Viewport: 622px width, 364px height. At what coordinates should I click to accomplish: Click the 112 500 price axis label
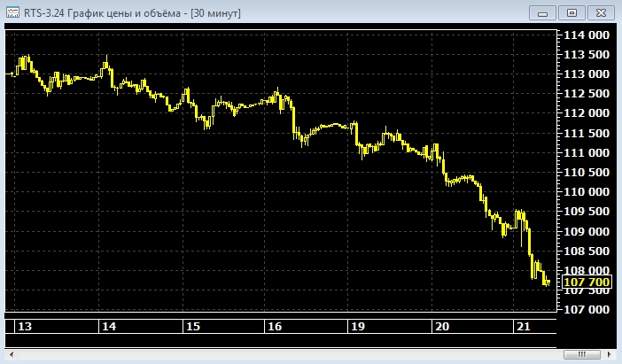(x=586, y=94)
